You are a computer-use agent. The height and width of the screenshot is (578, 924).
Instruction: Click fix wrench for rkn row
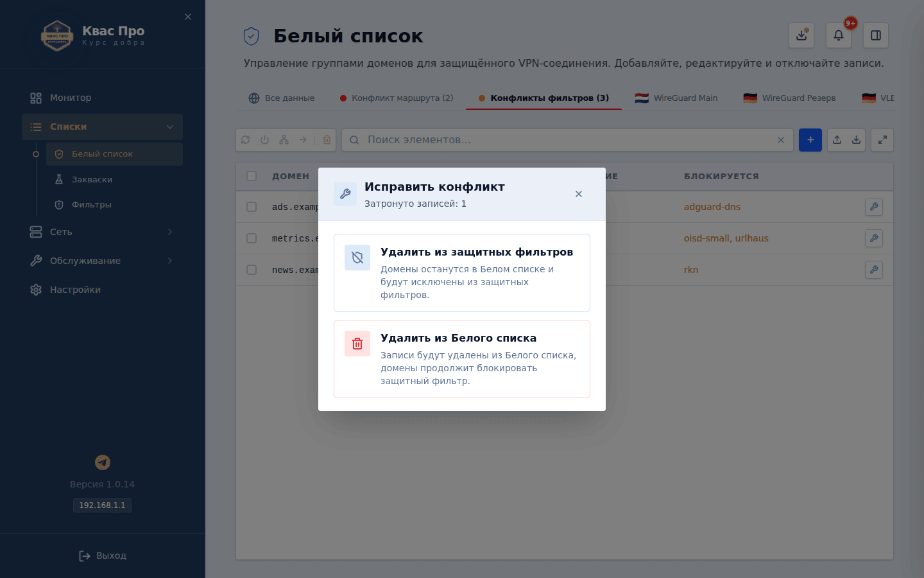(x=874, y=270)
